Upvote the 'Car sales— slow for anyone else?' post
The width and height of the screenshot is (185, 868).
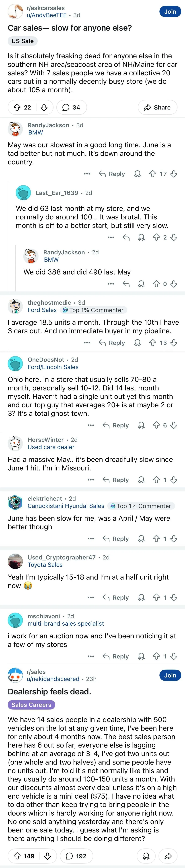[17, 107]
